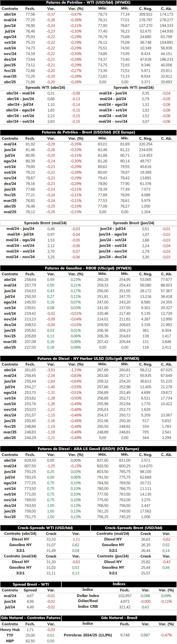Screen dimensions: 177x644
Task: Click the WTI futures NYMEX section header
Action: coord(88,2)
